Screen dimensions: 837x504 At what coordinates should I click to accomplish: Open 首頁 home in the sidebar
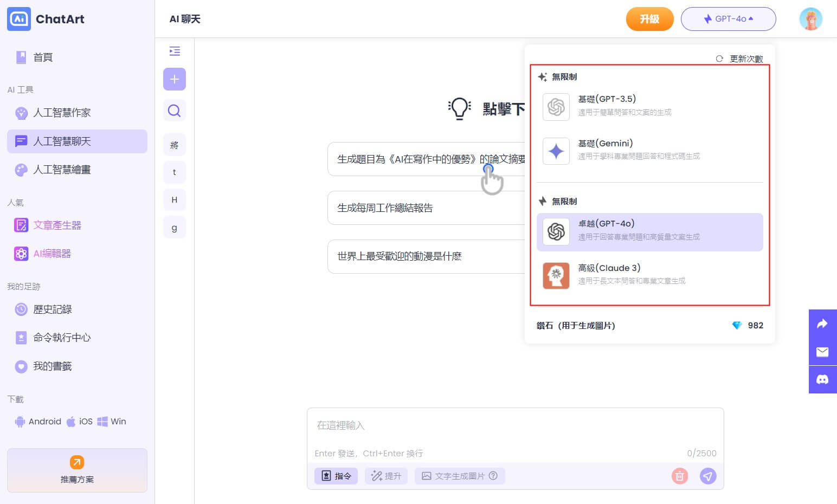[77, 57]
